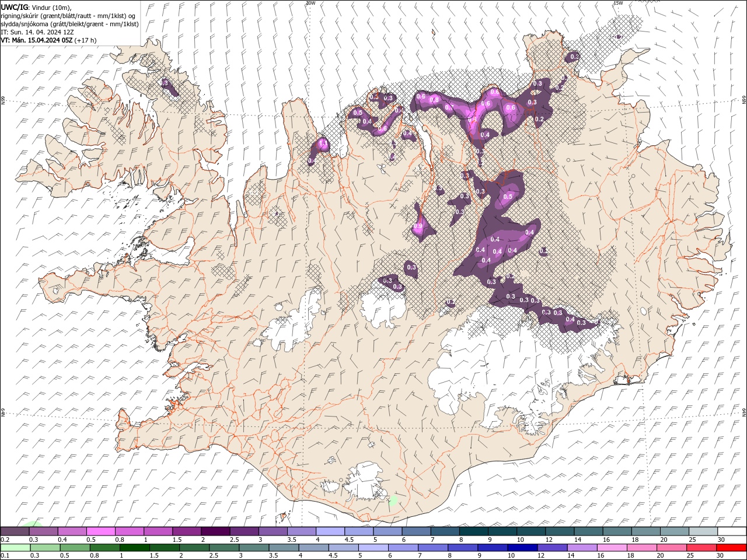The width and height of the screenshot is (747, 560).
Task: Click pure red rain swatch above 30
Action: (x=731, y=548)
